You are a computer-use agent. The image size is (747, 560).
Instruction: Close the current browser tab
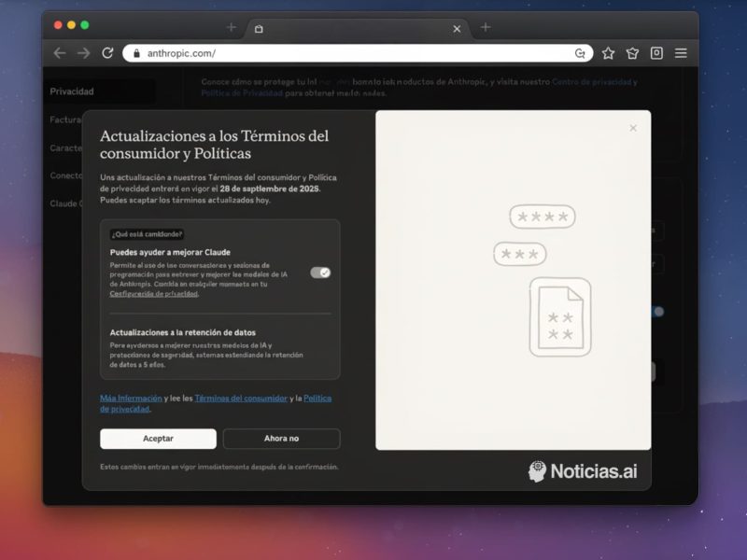click(457, 29)
